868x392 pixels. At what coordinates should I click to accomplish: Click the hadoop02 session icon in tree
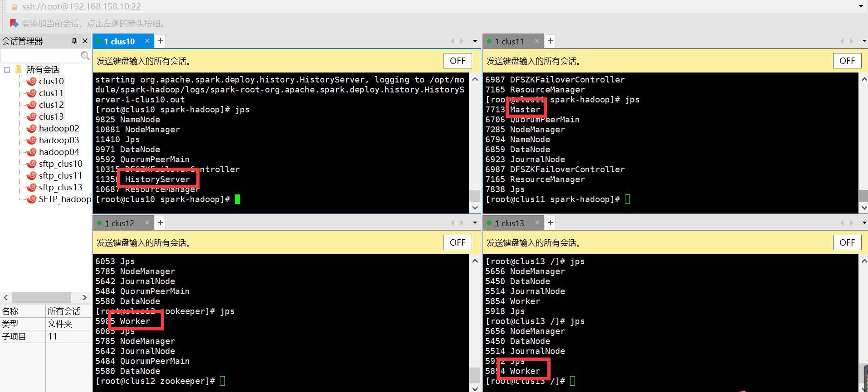pyautogui.click(x=32, y=129)
